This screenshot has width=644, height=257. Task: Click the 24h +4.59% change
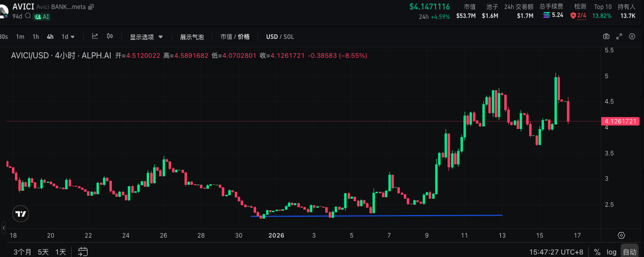point(435,17)
